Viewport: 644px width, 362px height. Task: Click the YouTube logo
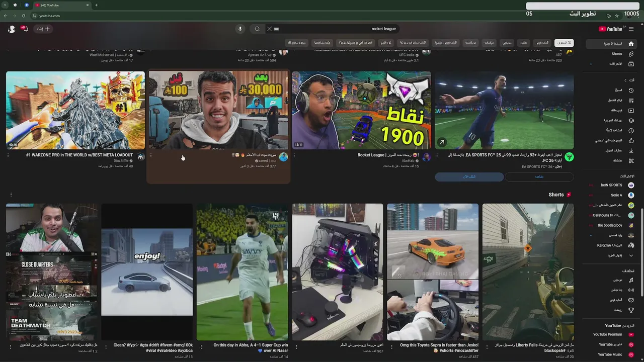(x=610, y=29)
